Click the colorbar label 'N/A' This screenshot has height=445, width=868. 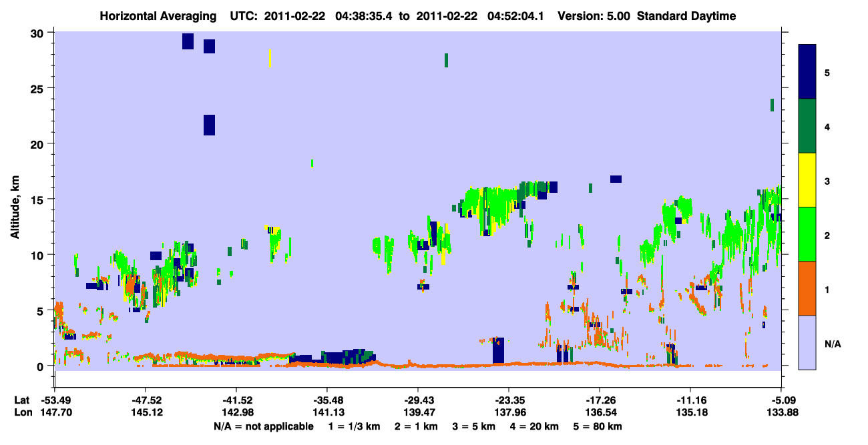[833, 344]
